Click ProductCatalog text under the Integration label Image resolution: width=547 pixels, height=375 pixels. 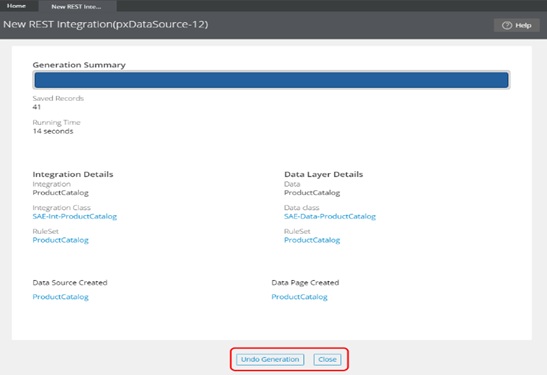pyautogui.click(x=60, y=193)
